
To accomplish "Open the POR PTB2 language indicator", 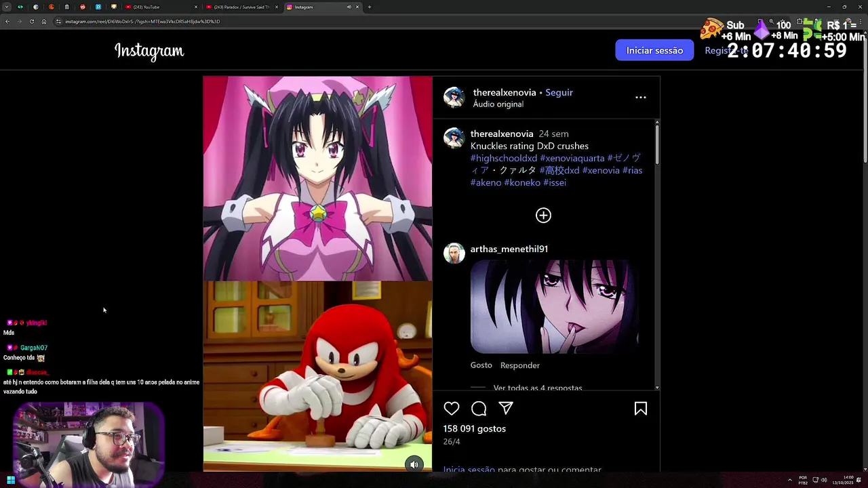I will tap(803, 480).
